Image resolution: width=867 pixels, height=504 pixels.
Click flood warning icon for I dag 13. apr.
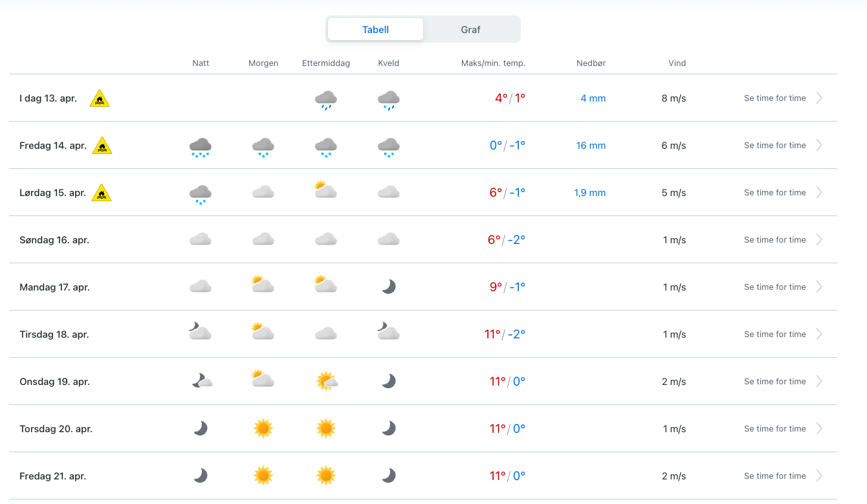(100, 98)
